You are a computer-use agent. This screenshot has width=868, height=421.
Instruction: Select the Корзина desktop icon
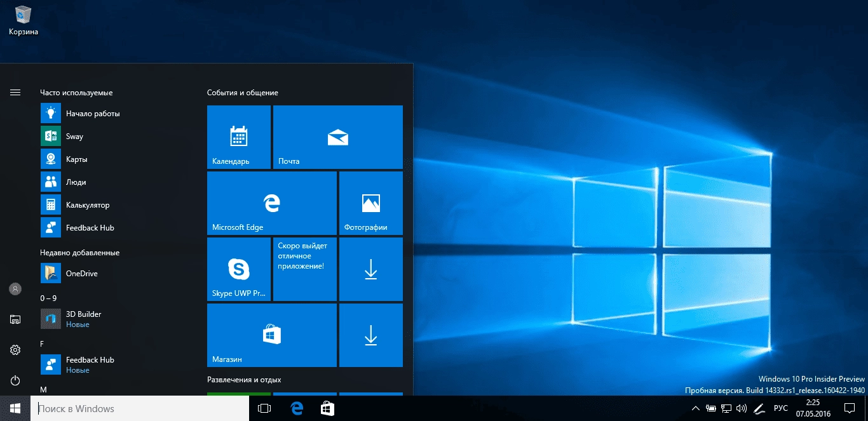coord(24,20)
